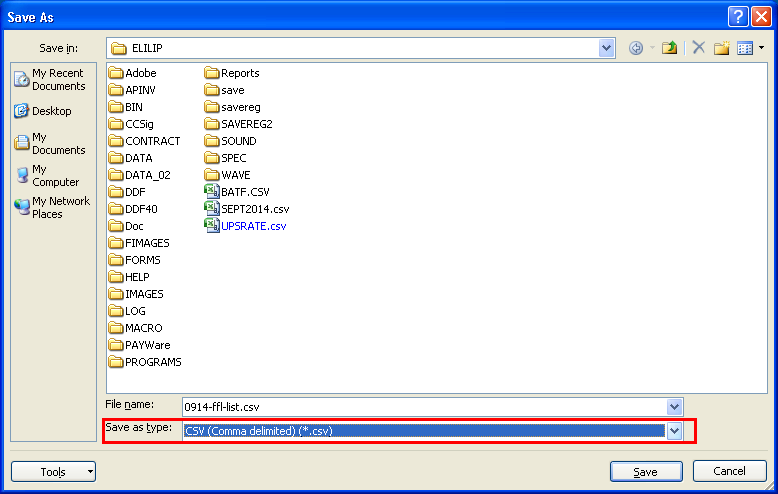Go up one folder level
The height and width of the screenshot is (494, 778).
tap(669, 48)
